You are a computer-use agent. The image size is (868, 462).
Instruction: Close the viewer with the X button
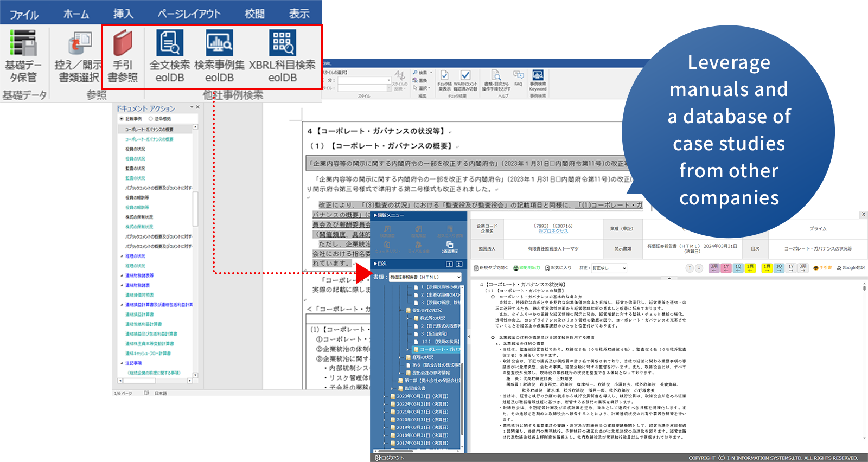[864, 215]
